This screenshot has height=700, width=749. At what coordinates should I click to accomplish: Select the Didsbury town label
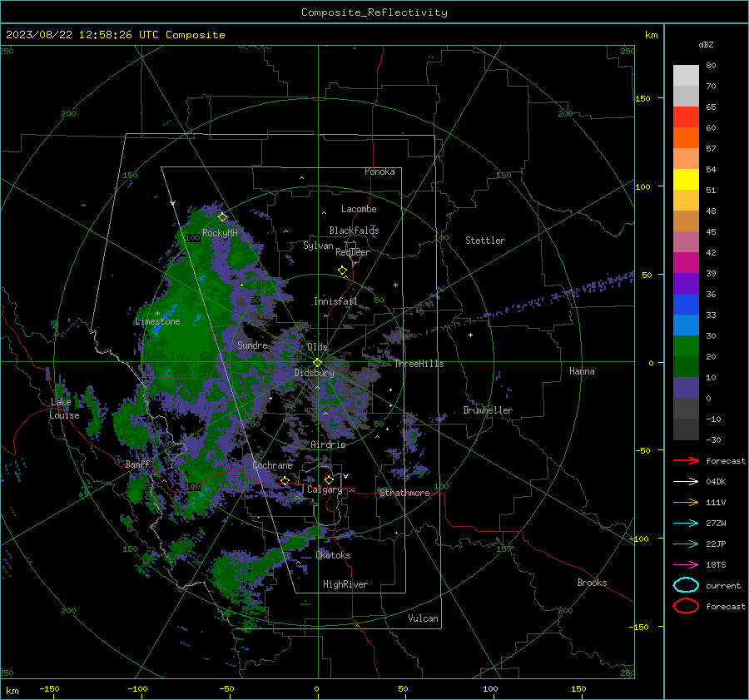point(314,373)
